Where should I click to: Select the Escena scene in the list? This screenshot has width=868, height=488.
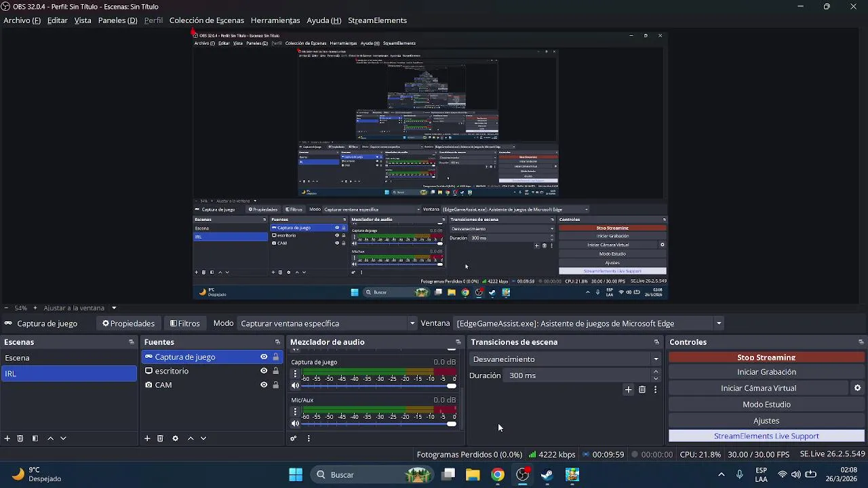tap(68, 358)
